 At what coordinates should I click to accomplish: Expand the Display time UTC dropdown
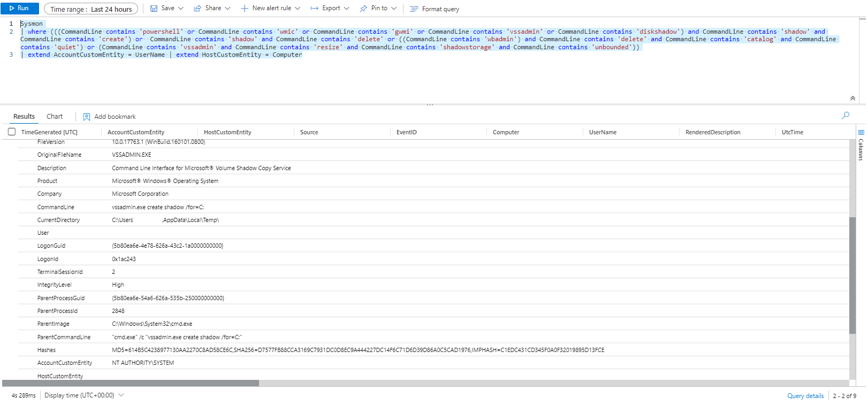click(121, 395)
